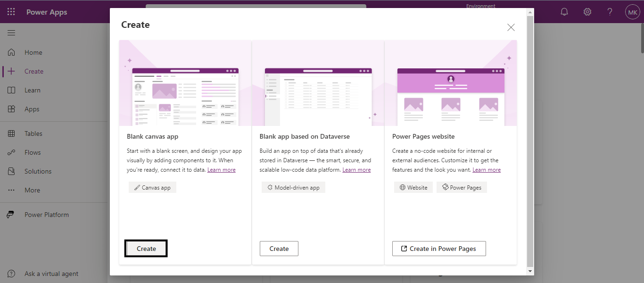The image size is (644, 283).
Task: Open Solutions in the sidebar
Action: tap(38, 171)
